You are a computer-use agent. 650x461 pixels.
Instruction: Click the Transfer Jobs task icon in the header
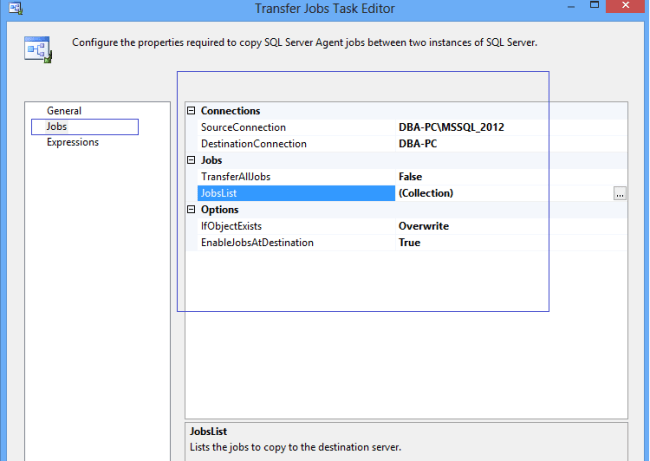pos(38,50)
